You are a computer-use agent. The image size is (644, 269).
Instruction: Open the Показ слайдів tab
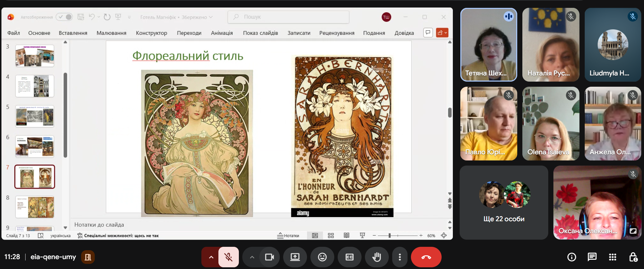click(x=260, y=33)
